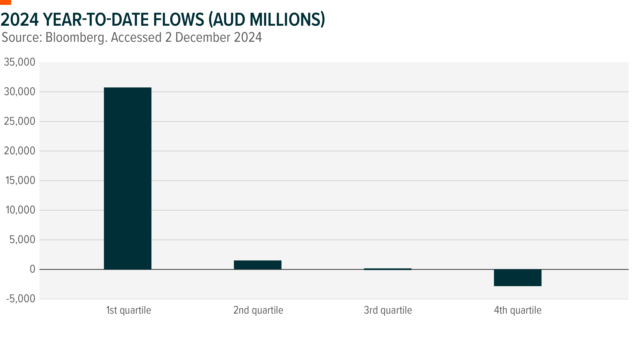Click the Bloomberg source subtitle text
Image resolution: width=644 pixels, height=337 pixels.
tap(132, 38)
